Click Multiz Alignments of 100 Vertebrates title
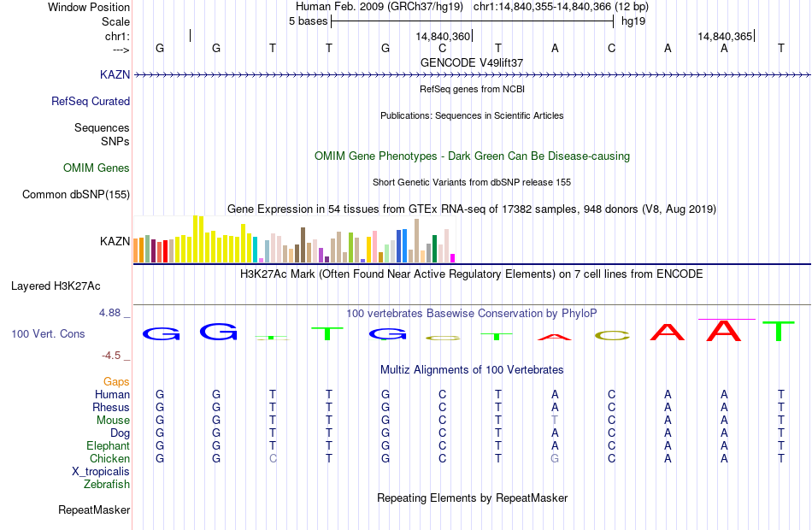 pos(472,370)
